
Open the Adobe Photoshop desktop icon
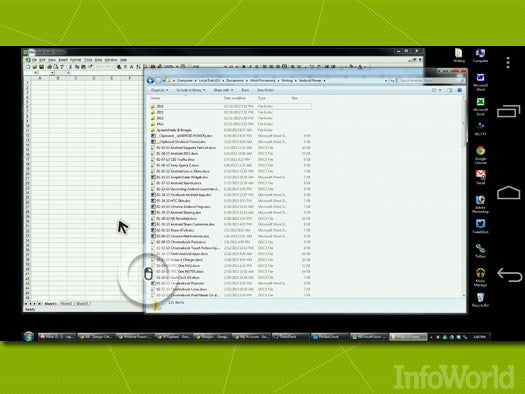(x=480, y=204)
